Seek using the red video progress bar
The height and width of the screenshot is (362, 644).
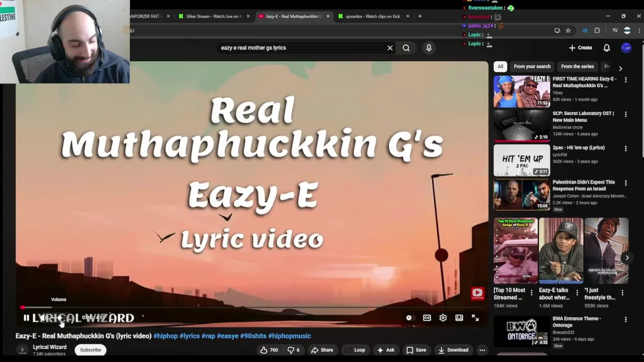pyautogui.click(x=252, y=307)
